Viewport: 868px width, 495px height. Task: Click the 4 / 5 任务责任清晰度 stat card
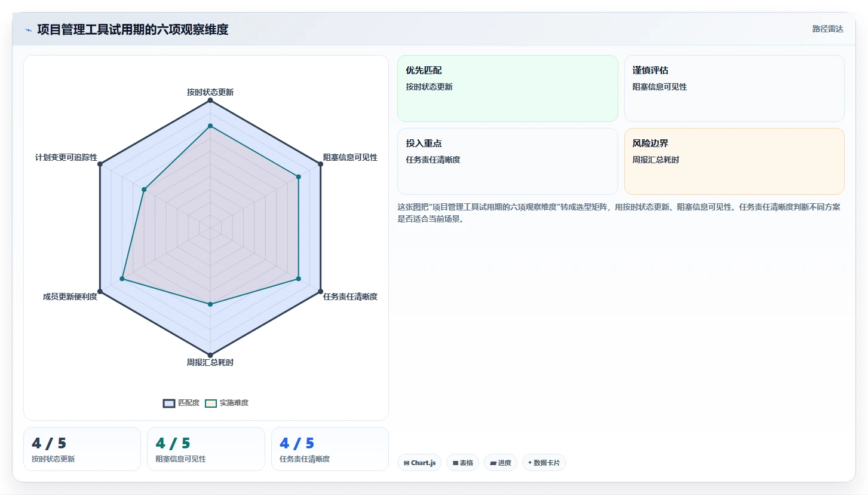pos(330,449)
